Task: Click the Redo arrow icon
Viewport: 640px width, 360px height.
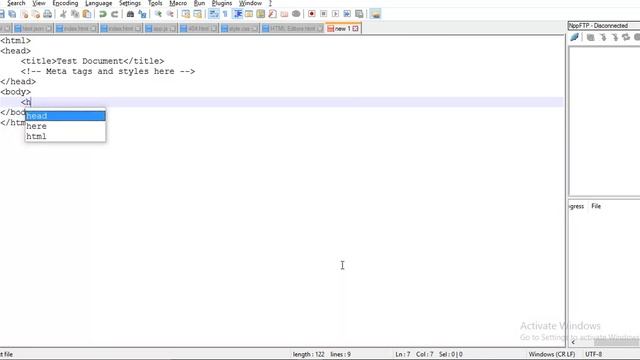Action: click(x=115, y=14)
